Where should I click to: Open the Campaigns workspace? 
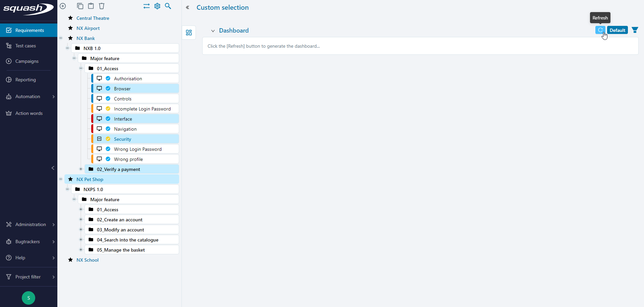click(x=26, y=61)
